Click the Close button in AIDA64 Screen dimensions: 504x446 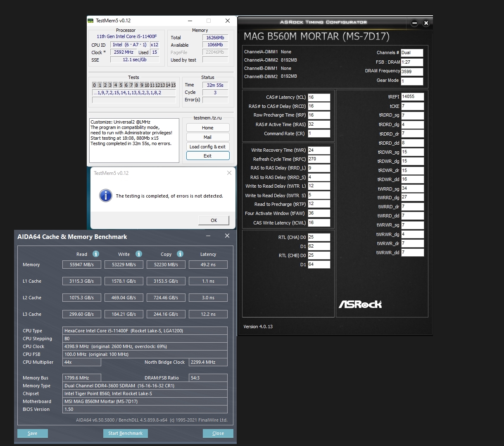pyautogui.click(x=218, y=433)
